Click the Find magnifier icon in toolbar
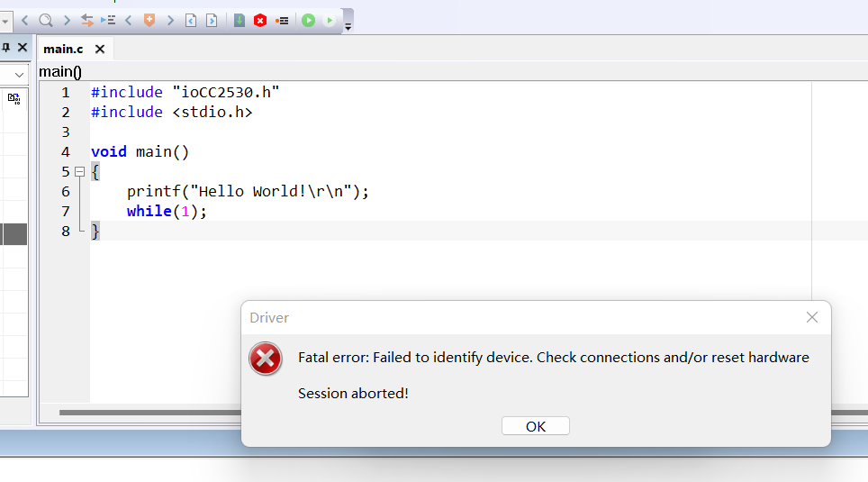 click(x=45, y=20)
